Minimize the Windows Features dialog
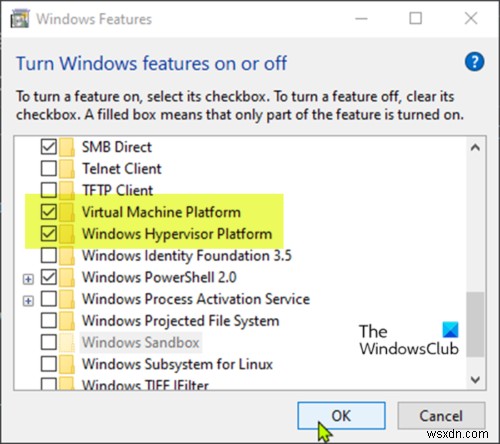The image size is (500, 444). 361,19
